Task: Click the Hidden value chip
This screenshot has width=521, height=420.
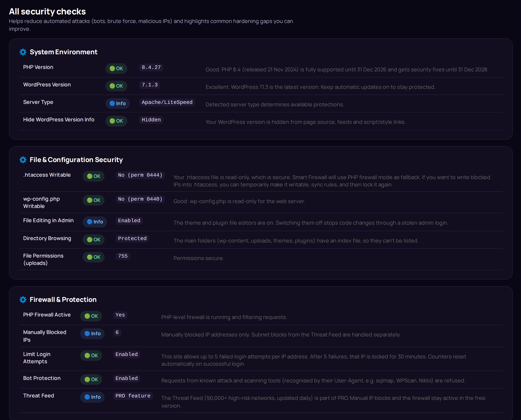Action: coord(151,120)
